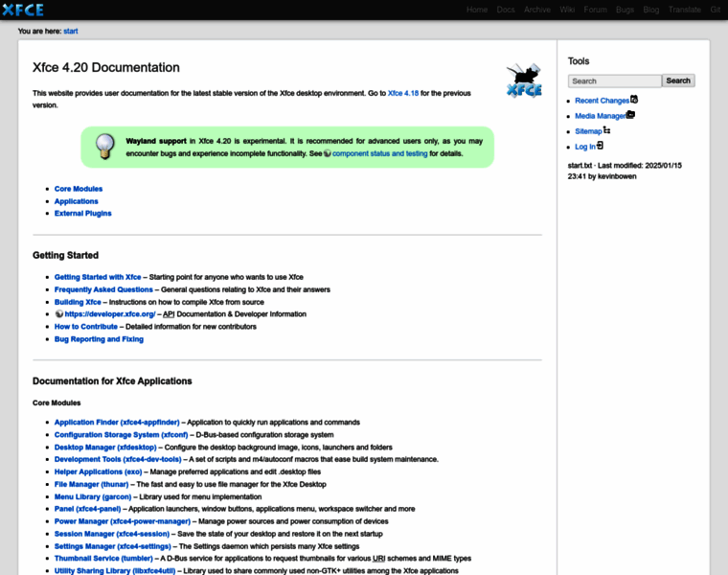Open the Home menu item

[x=477, y=10]
